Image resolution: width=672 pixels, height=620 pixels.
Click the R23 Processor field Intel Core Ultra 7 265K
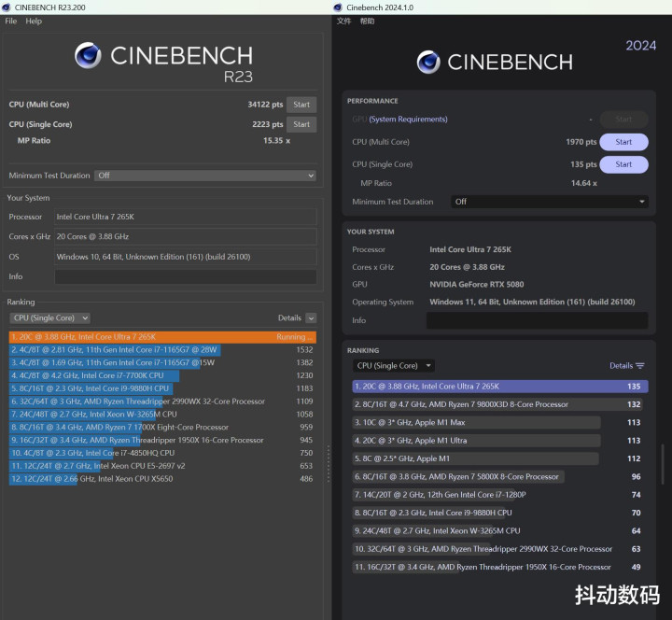tap(185, 217)
